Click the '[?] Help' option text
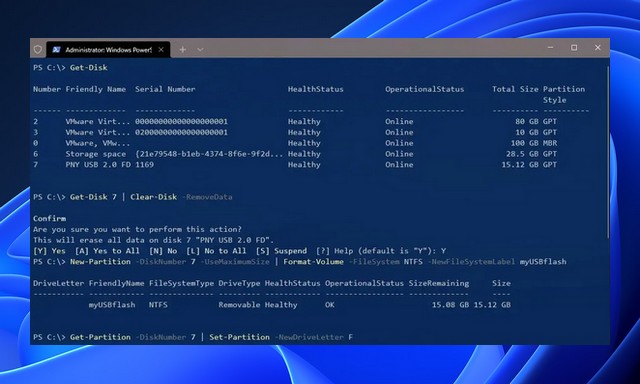640x384 pixels. tap(334, 251)
